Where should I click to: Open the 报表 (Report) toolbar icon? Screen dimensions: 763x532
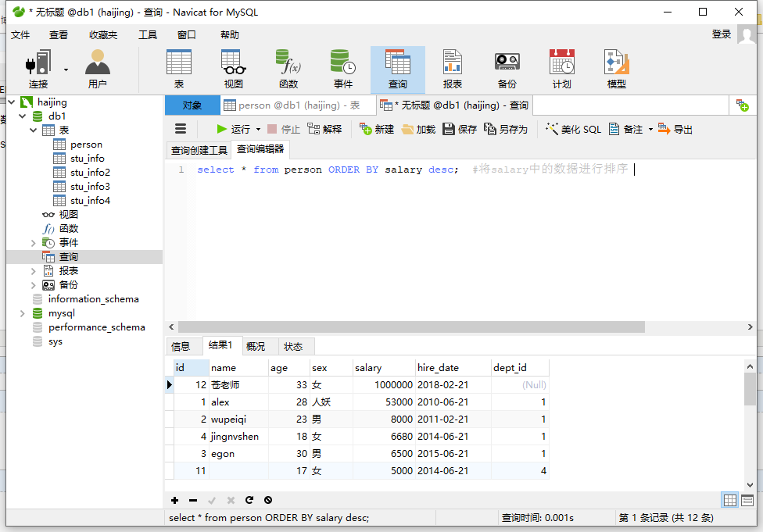click(453, 69)
